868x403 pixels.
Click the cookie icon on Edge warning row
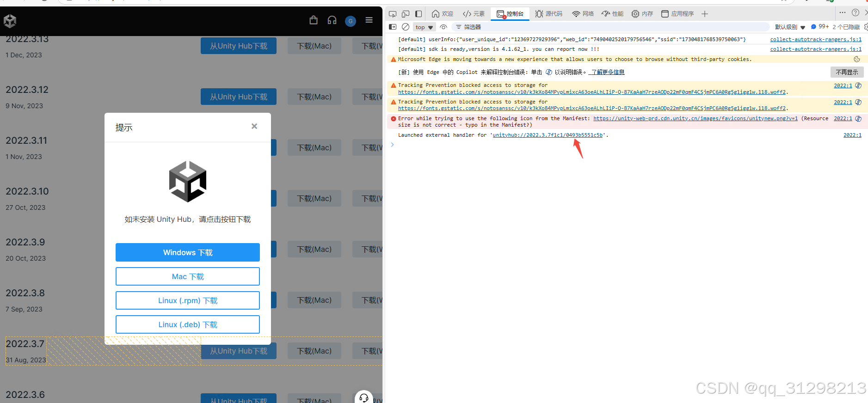click(x=857, y=59)
